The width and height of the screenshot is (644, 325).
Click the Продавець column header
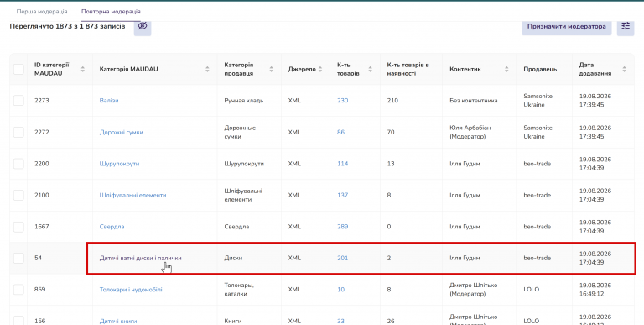pos(540,69)
